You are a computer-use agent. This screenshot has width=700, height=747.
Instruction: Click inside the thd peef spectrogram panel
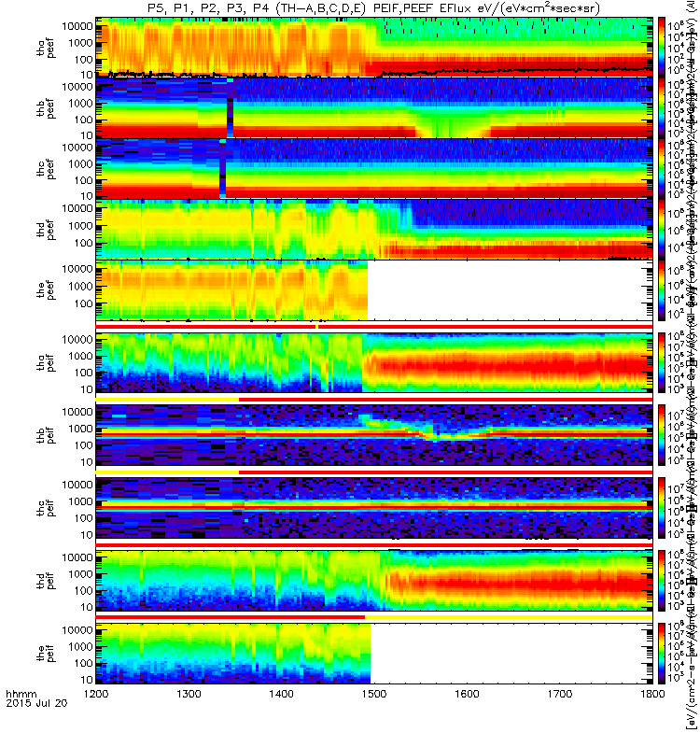tap(374, 229)
